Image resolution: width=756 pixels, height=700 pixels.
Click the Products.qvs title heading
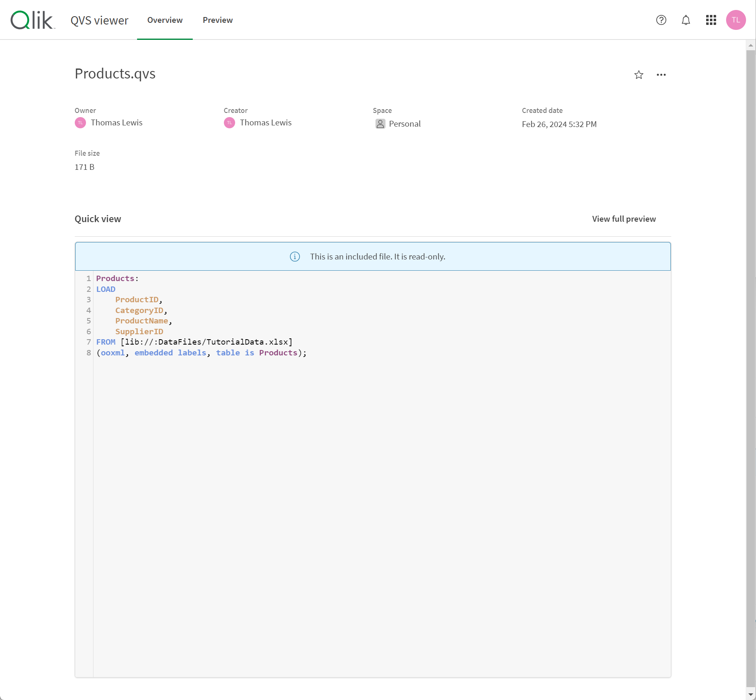tap(115, 73)
